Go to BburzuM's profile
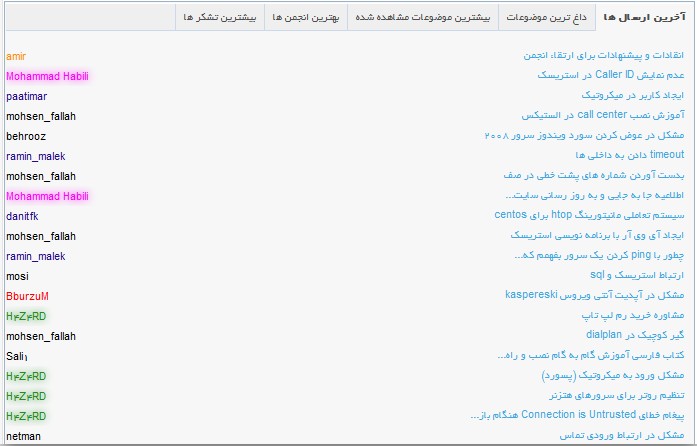 click(x=27, y=296)
